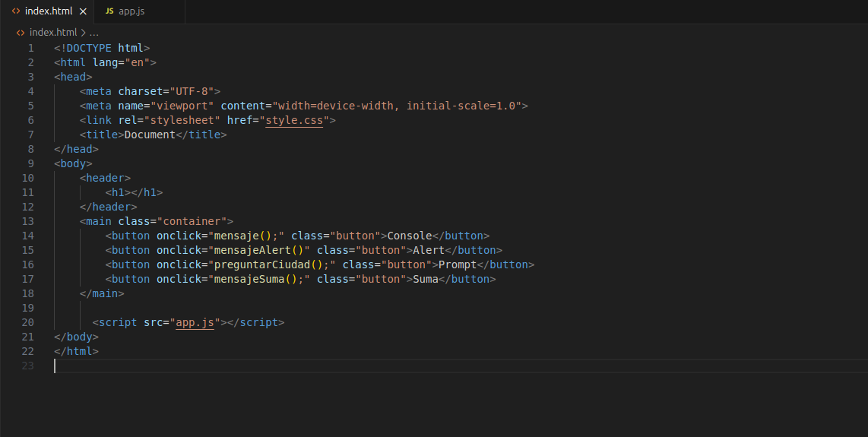Click the preguntarCiudad(); onclick value
868x437 pixels.
click(x=271, y=264)
